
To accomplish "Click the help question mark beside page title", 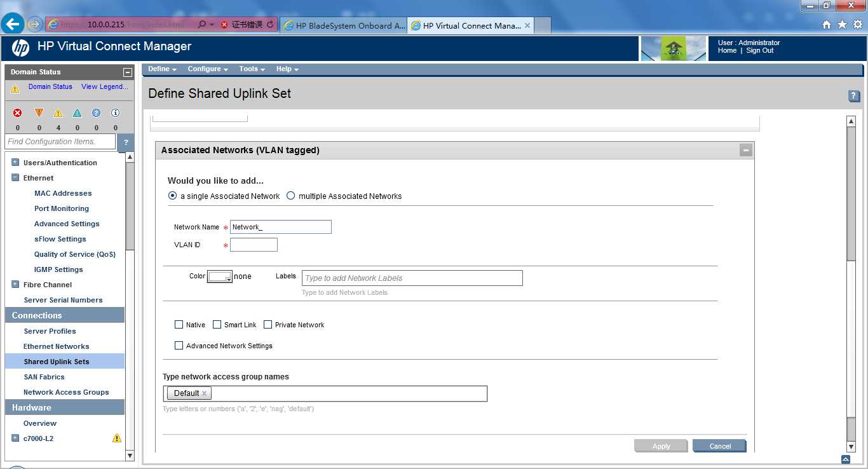I will (854, 96).
